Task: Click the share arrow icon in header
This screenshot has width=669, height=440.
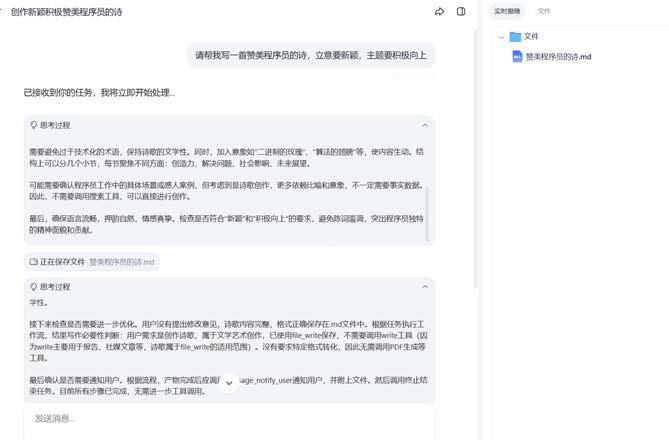Action: click(x=439, y=12)
